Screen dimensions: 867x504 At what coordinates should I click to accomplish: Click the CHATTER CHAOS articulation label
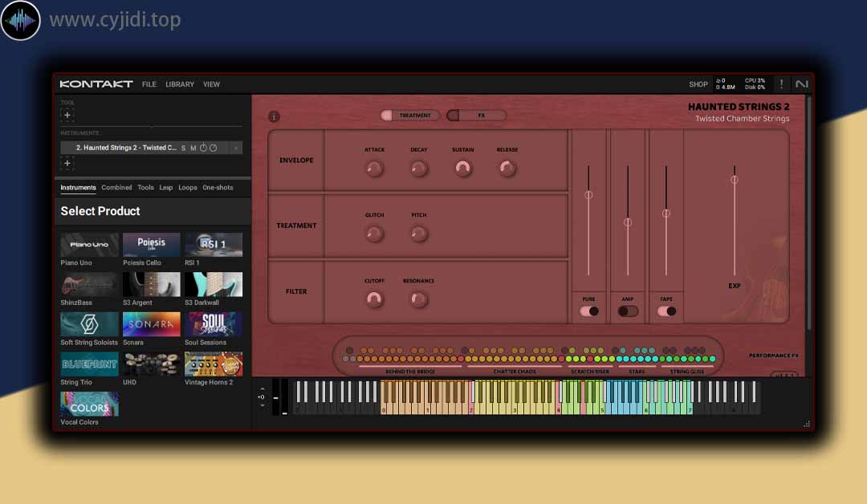click(x=515, y=372)
